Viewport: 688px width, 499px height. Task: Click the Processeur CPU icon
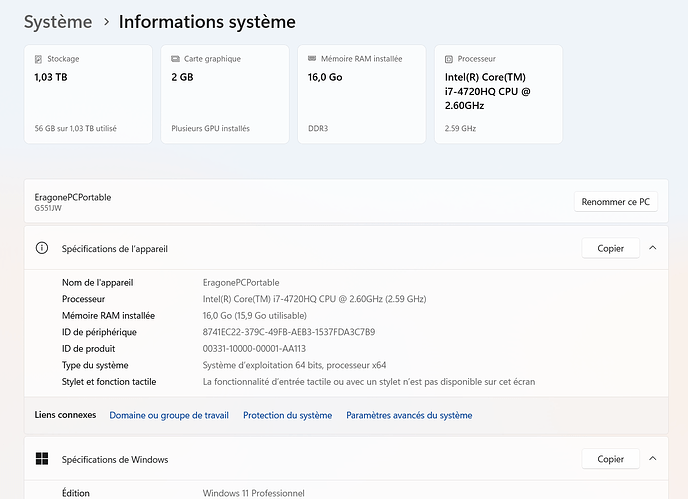pyautogui.click(x=449, y=59)
